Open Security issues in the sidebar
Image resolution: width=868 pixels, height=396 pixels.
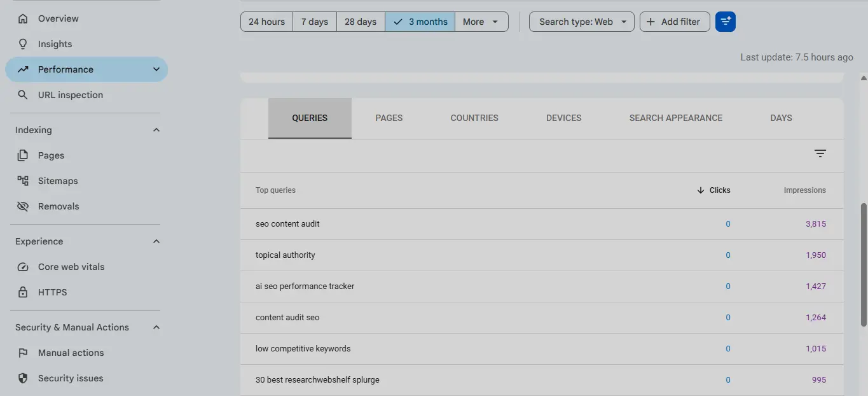[86, 378]
